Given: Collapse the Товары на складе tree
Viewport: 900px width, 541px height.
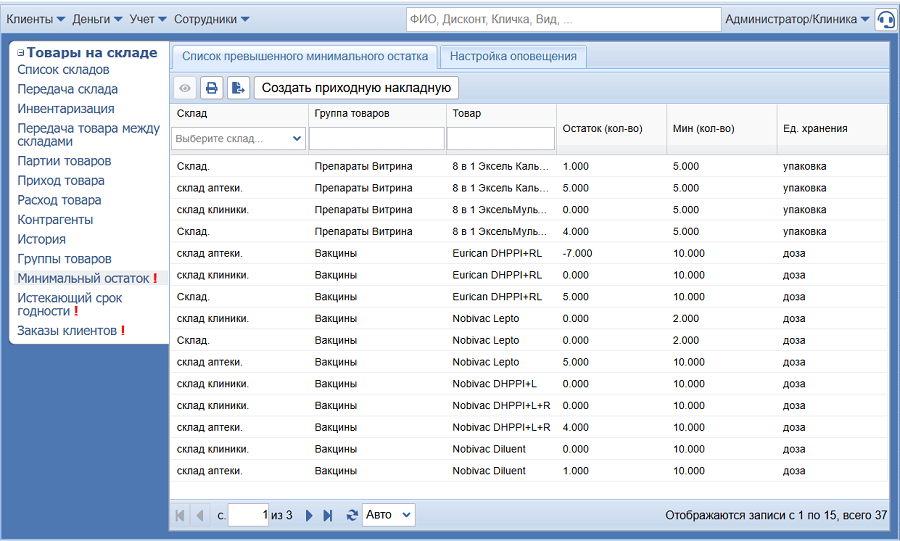Looking at the screenshot, I should (x=21, y=53).
